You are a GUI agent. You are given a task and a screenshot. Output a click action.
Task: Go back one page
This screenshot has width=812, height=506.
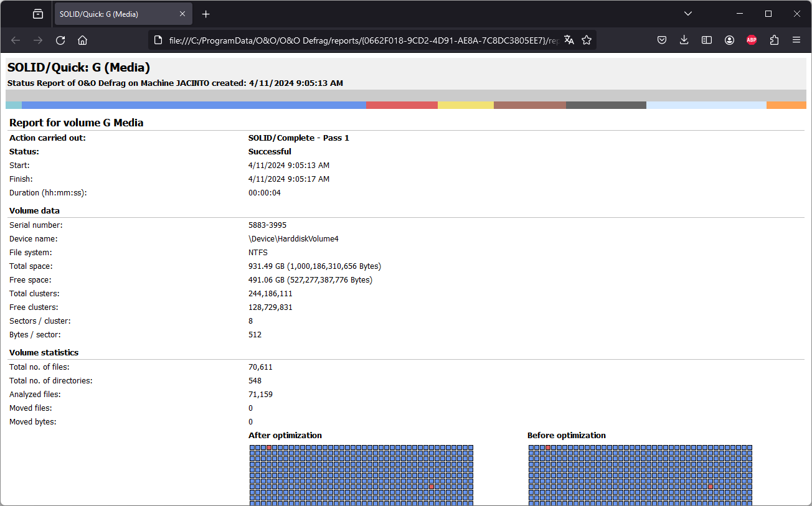[x=16, y=40]
